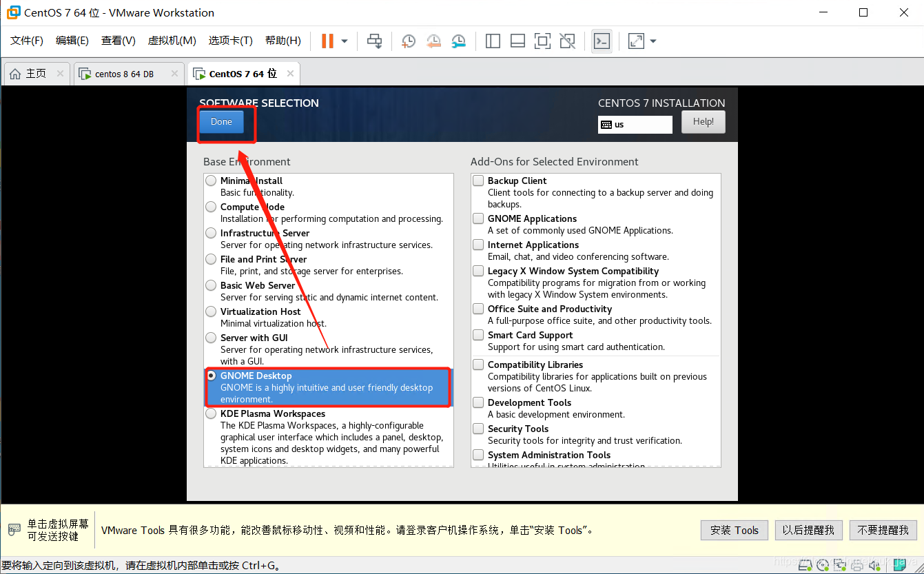This screenshot has width=924, height=574.
Task: Select File and Print Server option
Action: click(211, 259)
